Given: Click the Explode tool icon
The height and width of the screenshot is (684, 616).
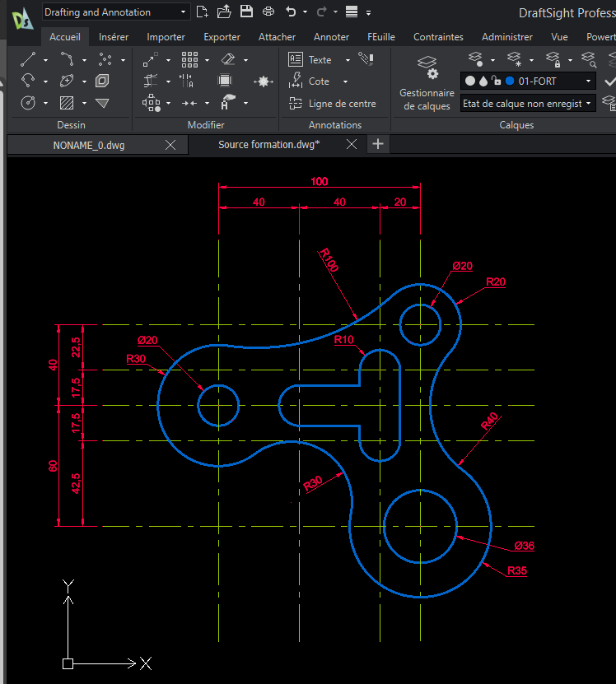Looking at the screenshot, I should tap(264, 81).
